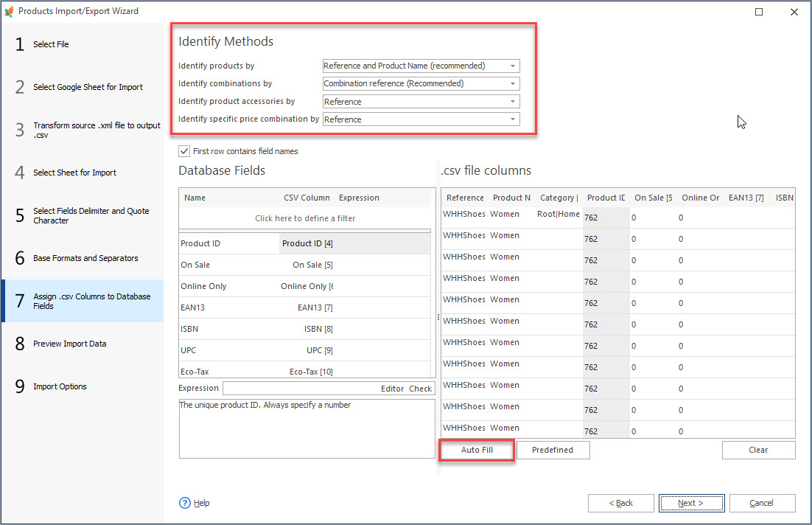Select the EAN13 database field row
The height and width of the screenshot is (525, 812).
point(304,307)
